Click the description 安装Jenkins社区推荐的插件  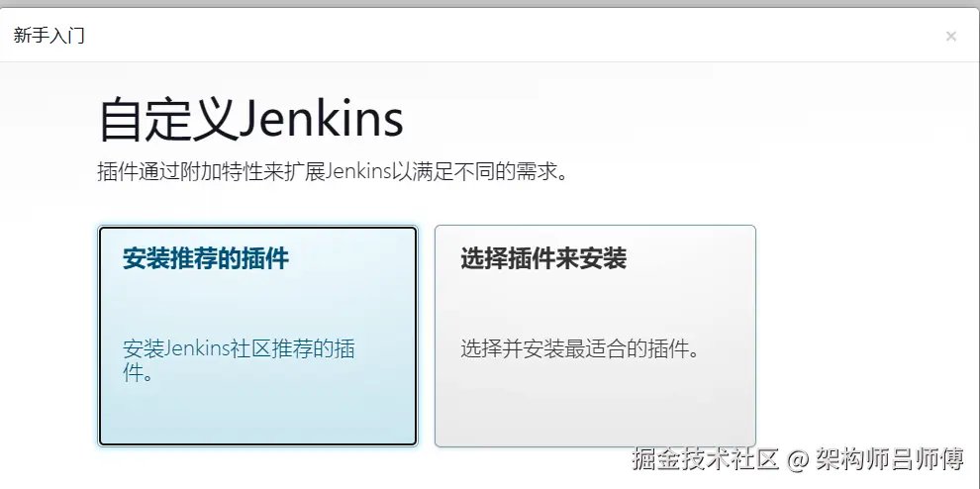(x=239, y=360)
